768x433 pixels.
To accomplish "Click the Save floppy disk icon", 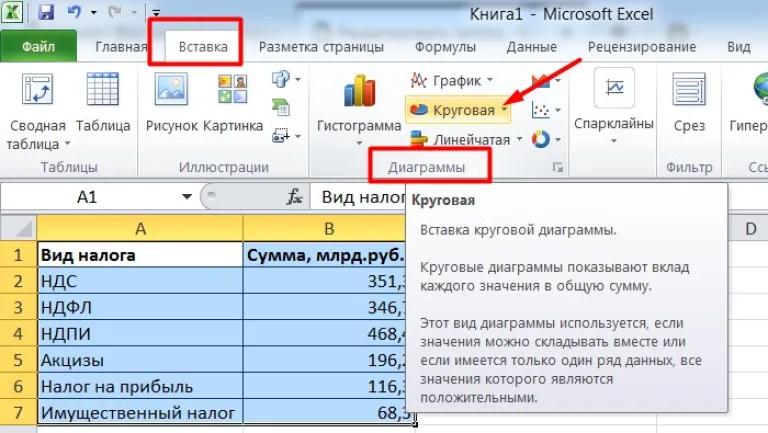I will (46, 12).
